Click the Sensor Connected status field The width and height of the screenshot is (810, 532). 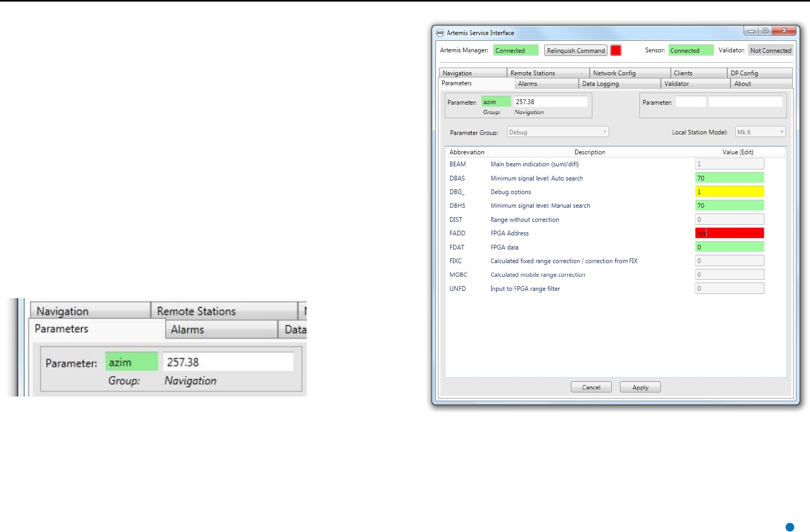[691, 50]
